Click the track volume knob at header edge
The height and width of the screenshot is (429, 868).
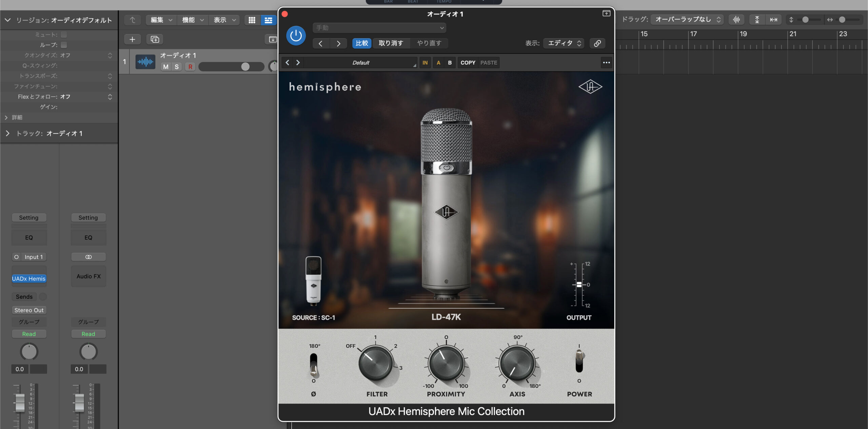[273, 66]
